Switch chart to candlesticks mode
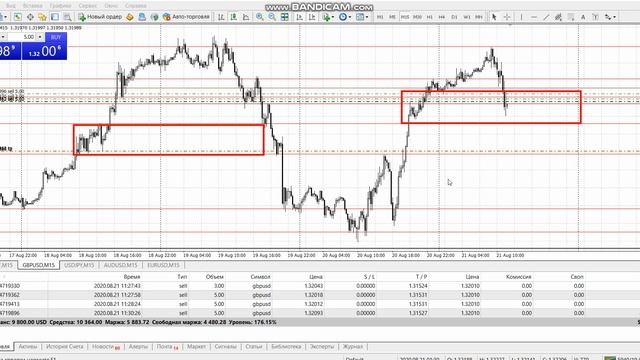 coord(233,17)
